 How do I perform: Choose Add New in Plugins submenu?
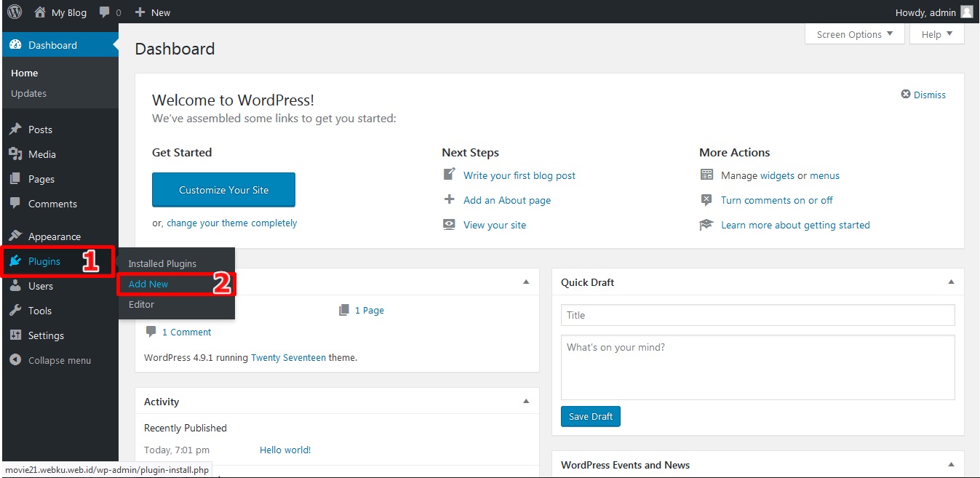point(148,284)
